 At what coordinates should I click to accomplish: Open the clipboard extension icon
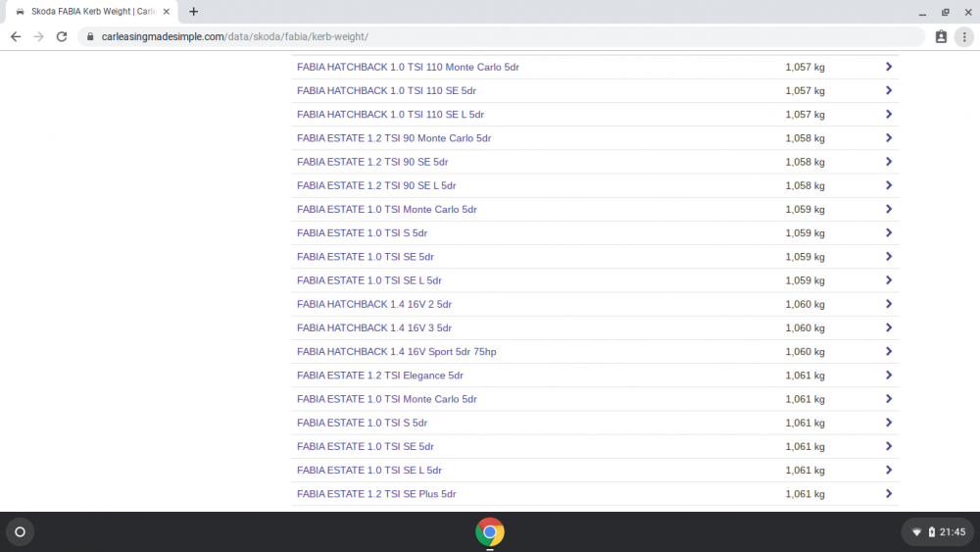[x=941, y=37]
